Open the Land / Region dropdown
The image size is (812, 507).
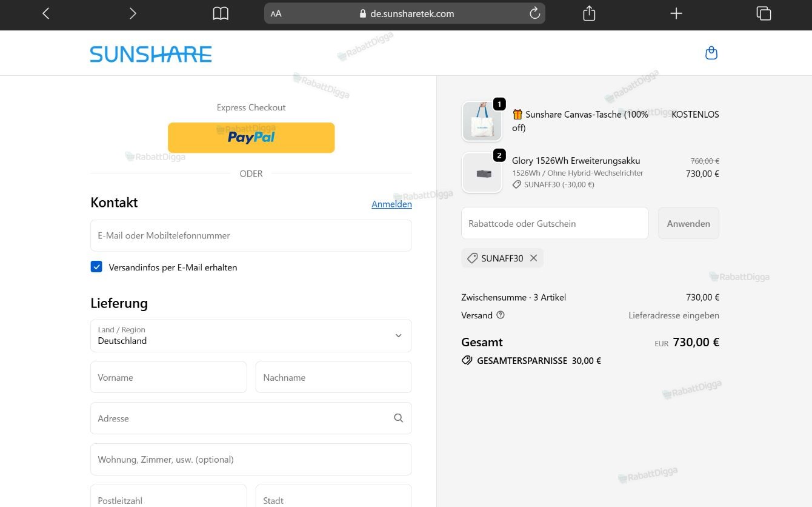click(251, 336)
